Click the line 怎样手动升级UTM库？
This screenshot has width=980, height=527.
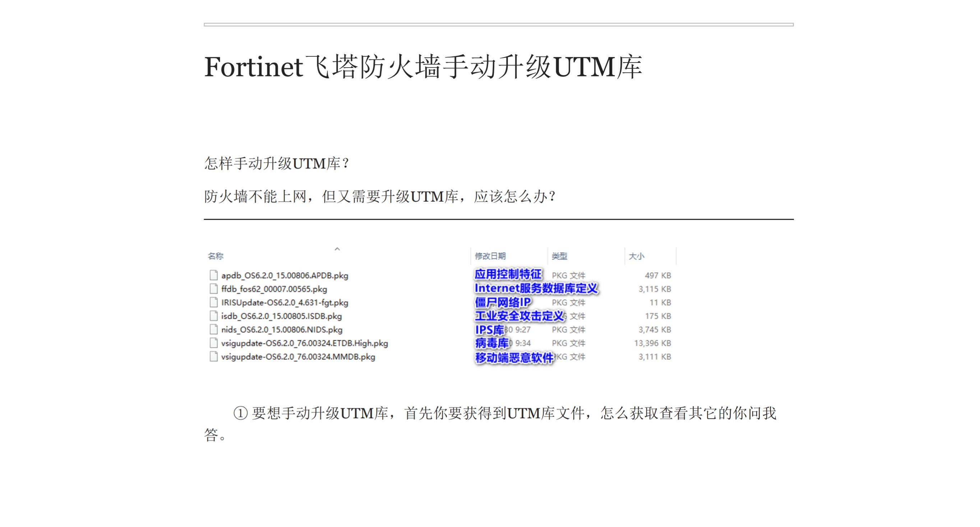[277, 163]
